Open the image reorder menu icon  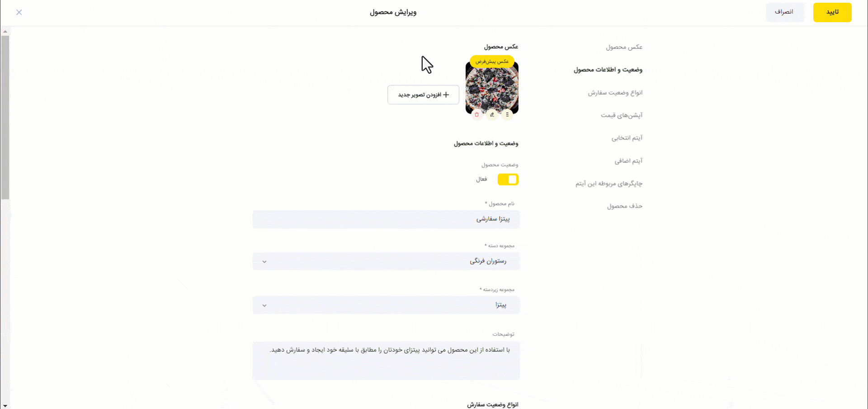click(x=507, y=115)
